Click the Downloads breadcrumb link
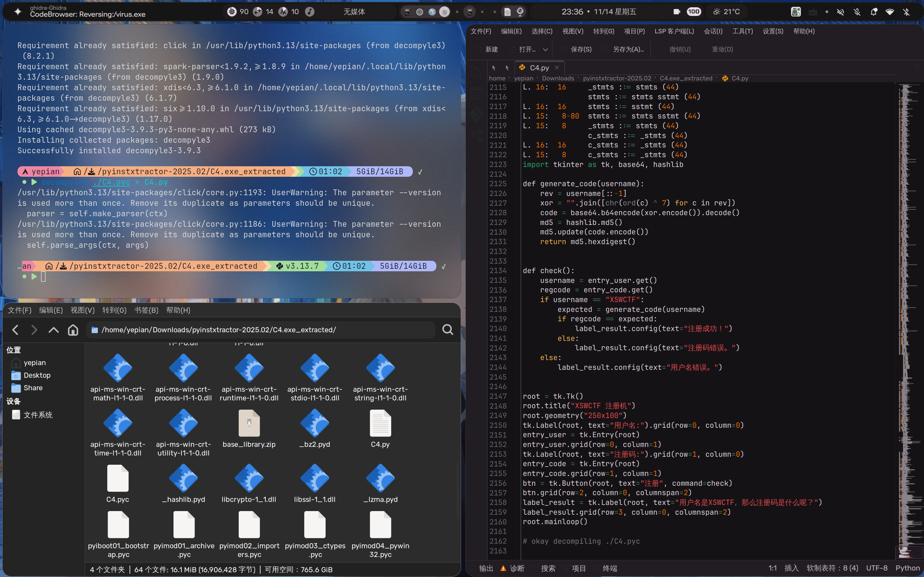The width and height of the screenshot is (924, 577). (557, 78)
